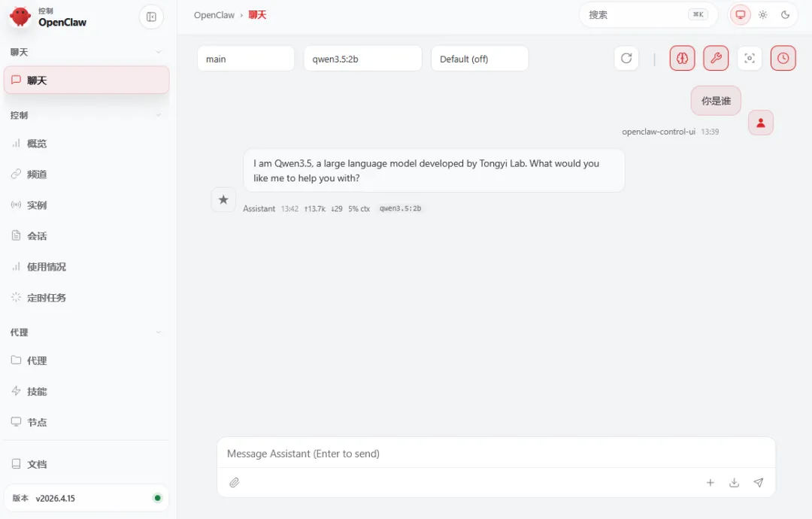Export chat with download icon
The width and height of the screenshot is (812, 519).
[734, 482]
